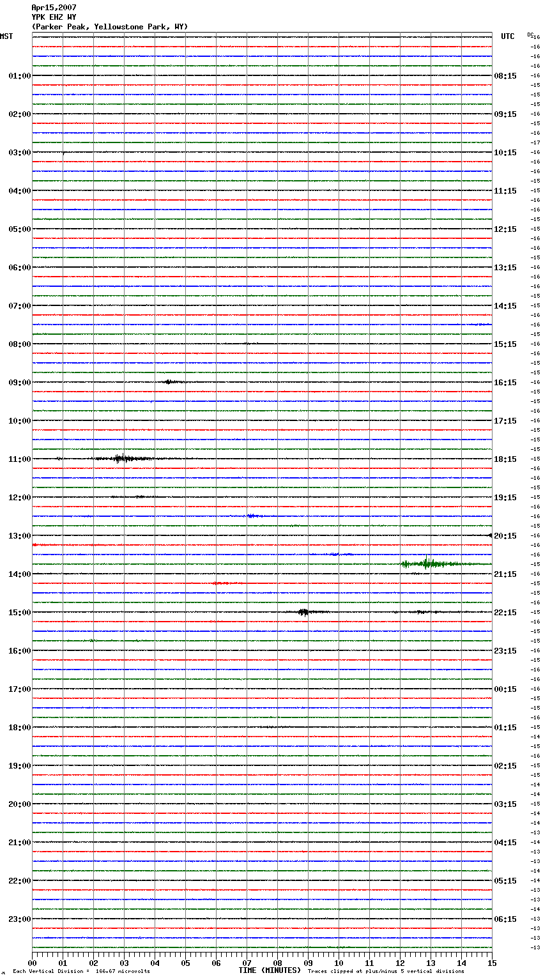
Task: Click the "14:15" UTC time label
Action: click(x=505, y=306)
